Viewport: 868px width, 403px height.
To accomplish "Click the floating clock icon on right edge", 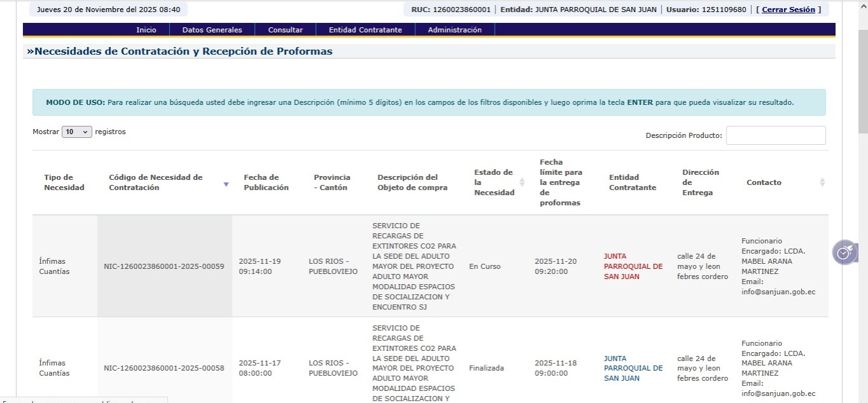I will [x=844, y=253].
